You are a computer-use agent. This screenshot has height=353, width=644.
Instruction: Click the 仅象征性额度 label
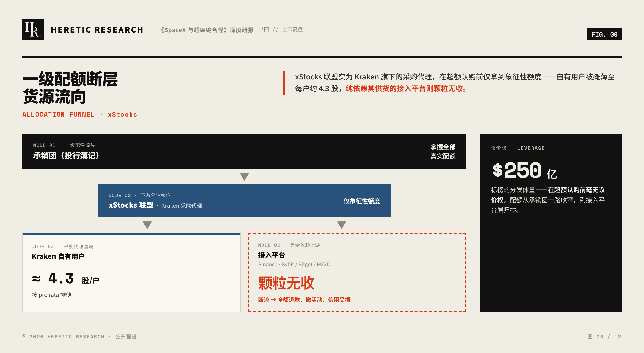click(x=362, y=201)
